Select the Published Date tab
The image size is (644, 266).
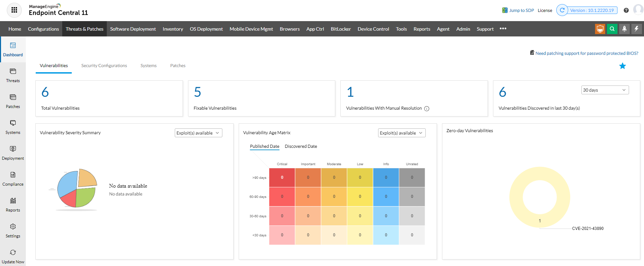point(265,146)
